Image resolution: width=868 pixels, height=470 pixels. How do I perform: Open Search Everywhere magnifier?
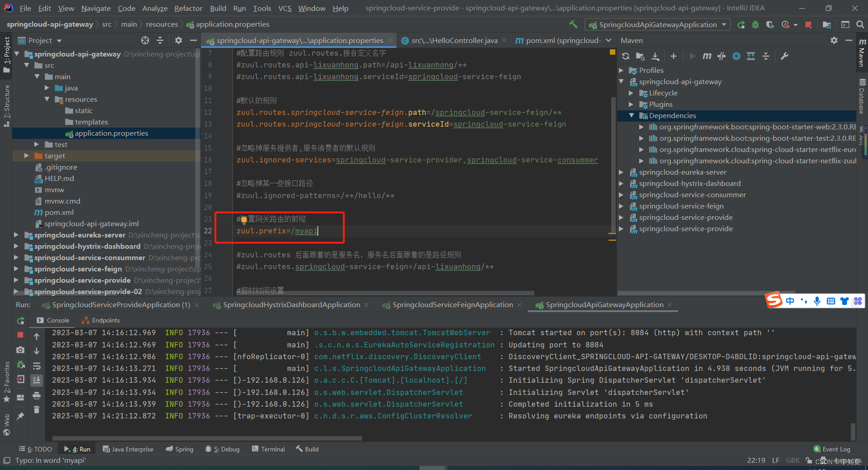860,25
